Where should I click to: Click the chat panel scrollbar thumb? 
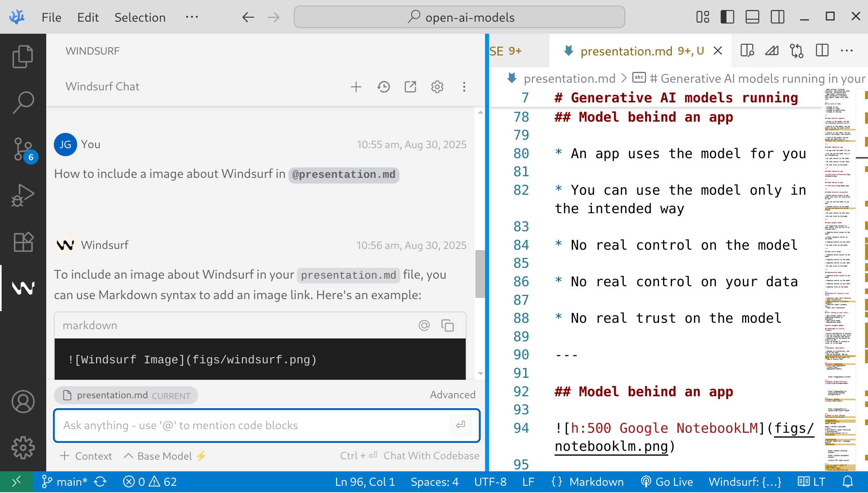point(480,274)
